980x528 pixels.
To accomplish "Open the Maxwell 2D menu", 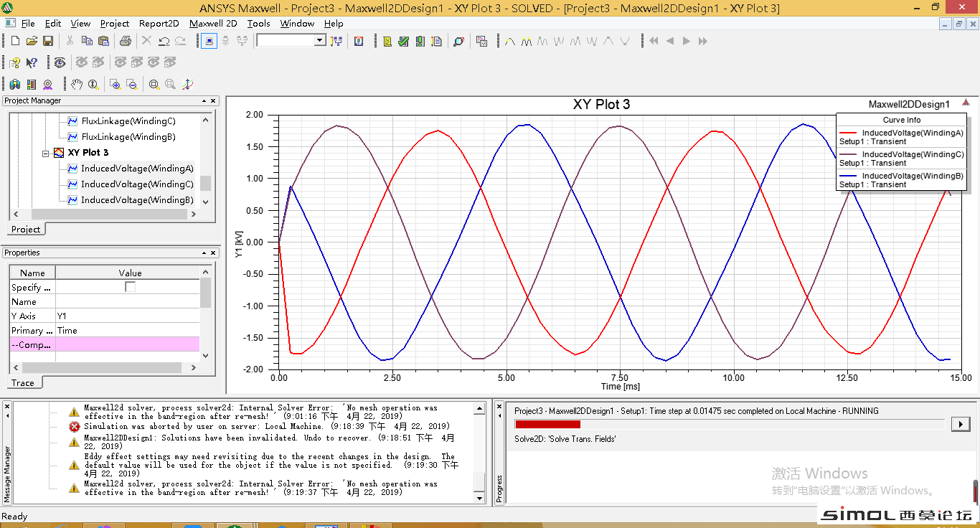I will (213, 23).
